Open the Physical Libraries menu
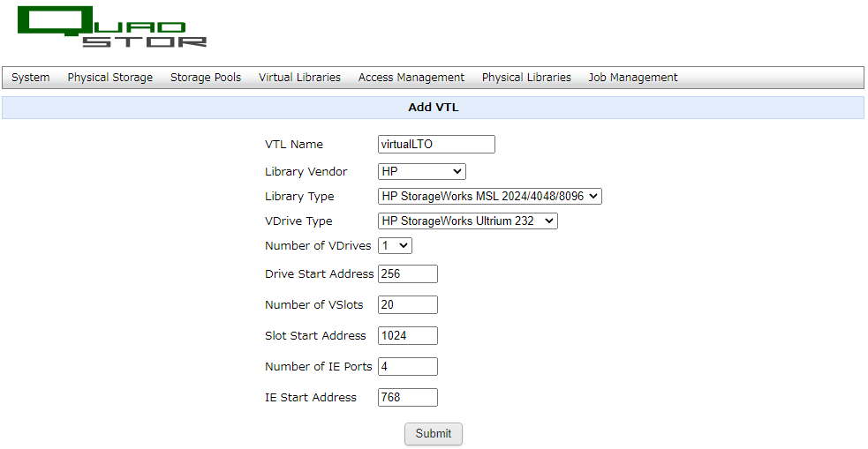Viewport: 868px width, 449px height. tap(526, 78)
